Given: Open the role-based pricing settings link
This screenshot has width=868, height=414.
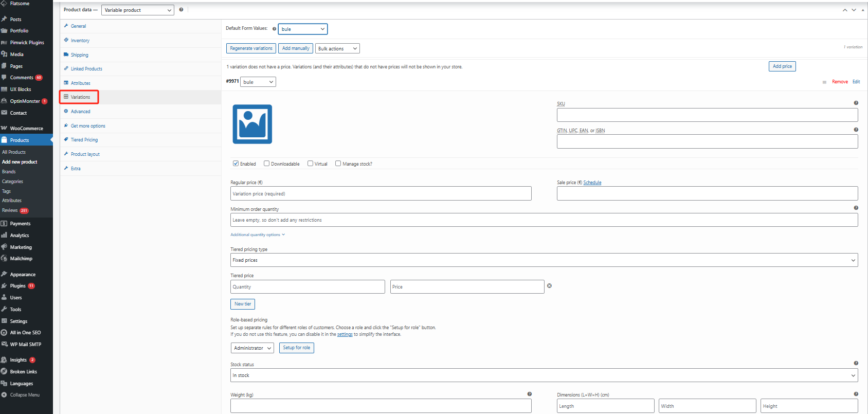Looking at the screenshot, I should [345, 334].
